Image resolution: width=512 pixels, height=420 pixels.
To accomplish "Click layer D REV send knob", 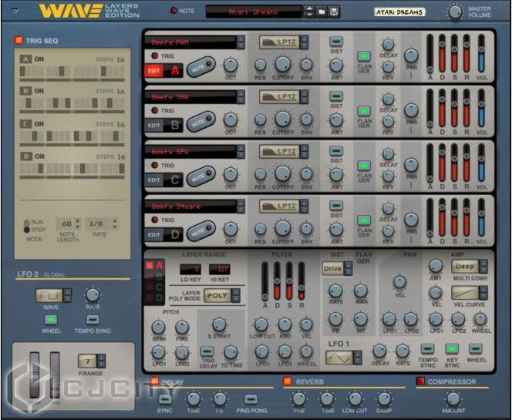I will tap(388, 231).
